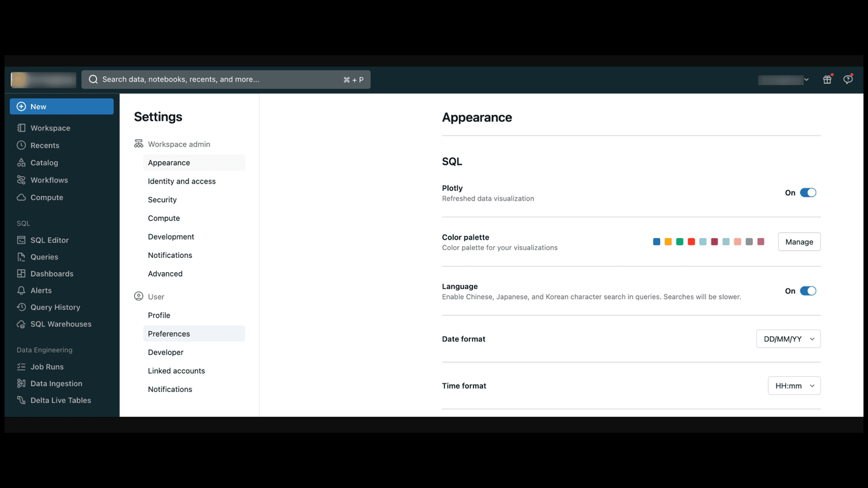
Task: Select the Preferences user settings
Action: [x=169, y=333]
